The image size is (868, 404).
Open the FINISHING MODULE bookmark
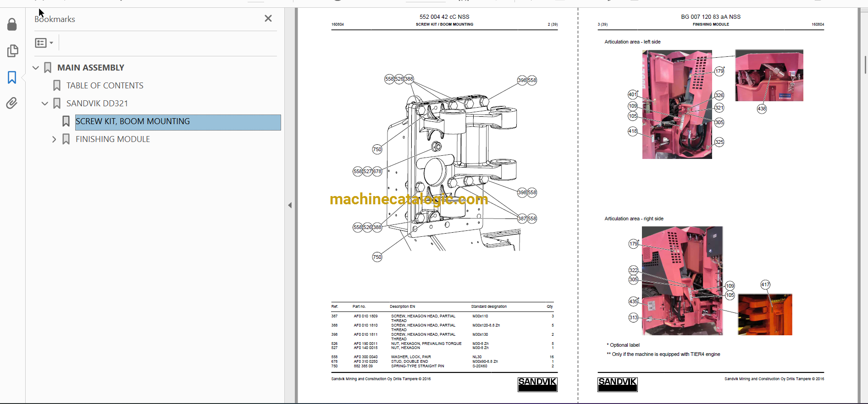point(113,139)
